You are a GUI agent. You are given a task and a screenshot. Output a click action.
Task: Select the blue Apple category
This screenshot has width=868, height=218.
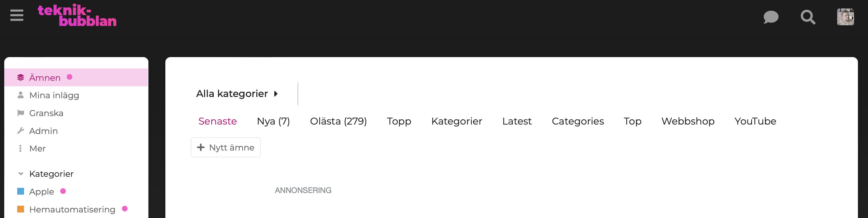(x=42, y=191)
